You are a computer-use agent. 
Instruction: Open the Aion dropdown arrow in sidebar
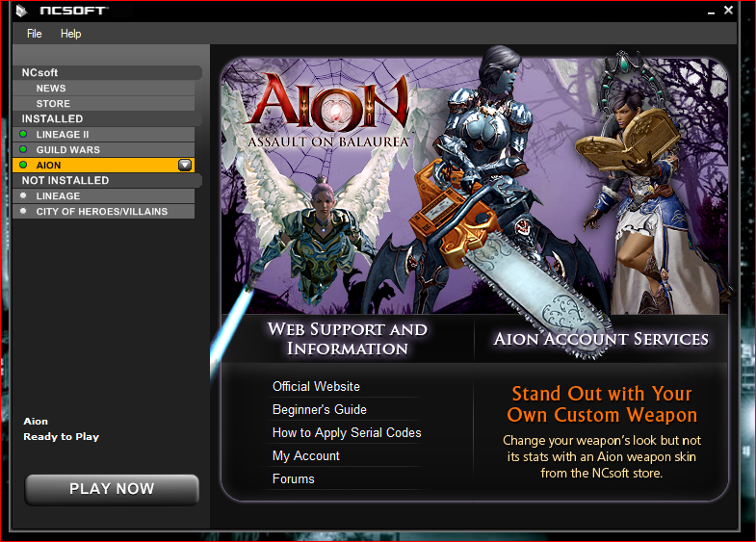pos(185,166)
